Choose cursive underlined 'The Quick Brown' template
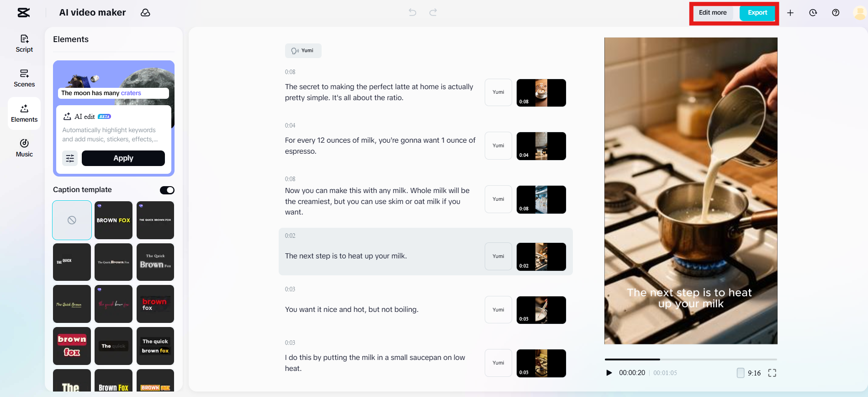 [x=72, y=304]
